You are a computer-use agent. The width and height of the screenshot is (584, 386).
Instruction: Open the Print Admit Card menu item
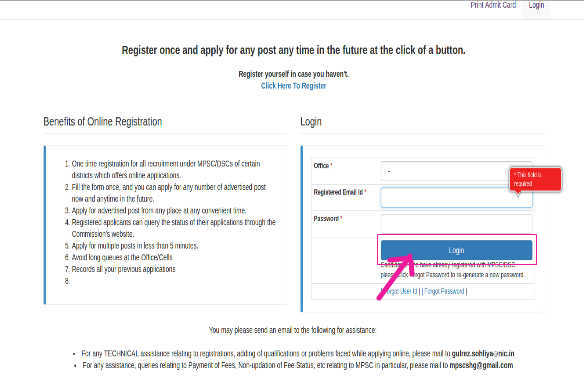click(493, 5)
